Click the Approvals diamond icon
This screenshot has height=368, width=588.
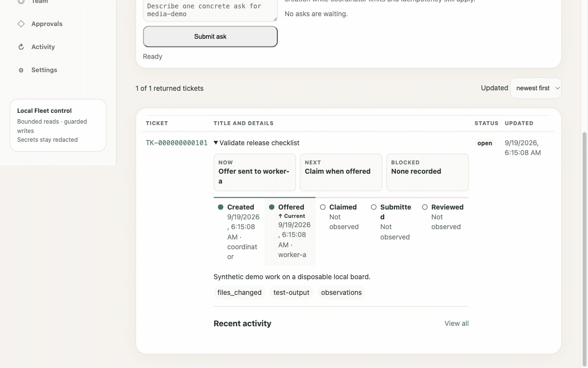coord(21,24)
